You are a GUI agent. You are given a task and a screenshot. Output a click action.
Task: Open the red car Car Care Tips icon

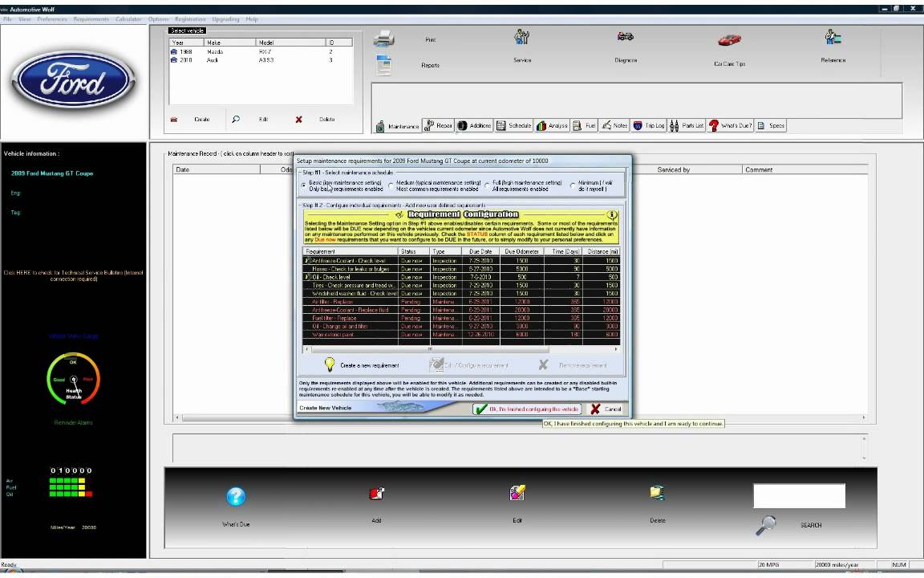tap(730, 40)
